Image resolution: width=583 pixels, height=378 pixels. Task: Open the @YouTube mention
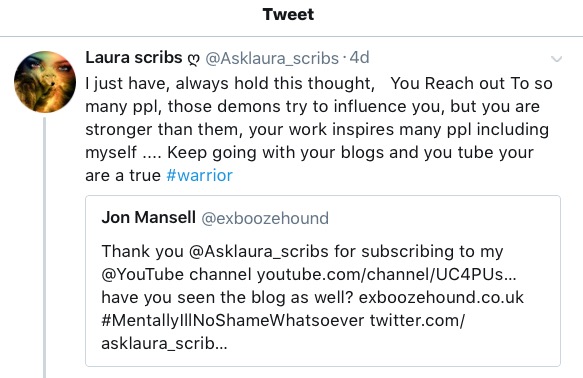[x=142, y=275]
